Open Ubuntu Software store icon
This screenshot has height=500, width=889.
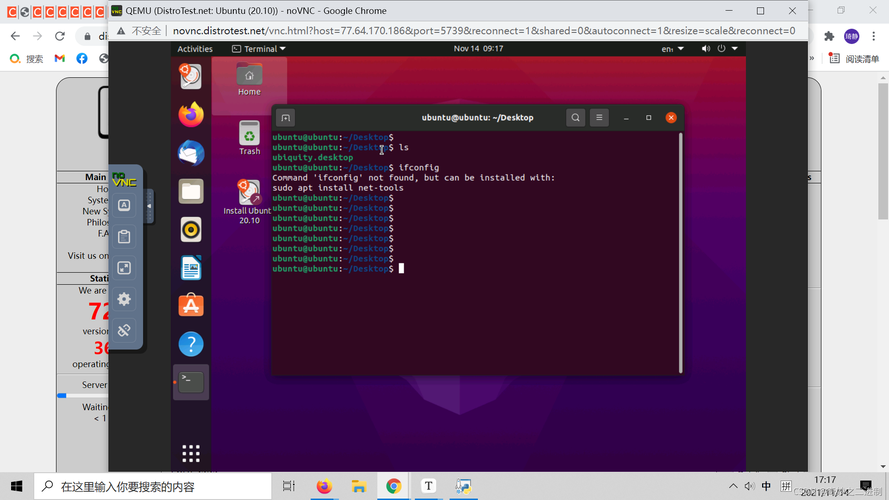(191, 305)
